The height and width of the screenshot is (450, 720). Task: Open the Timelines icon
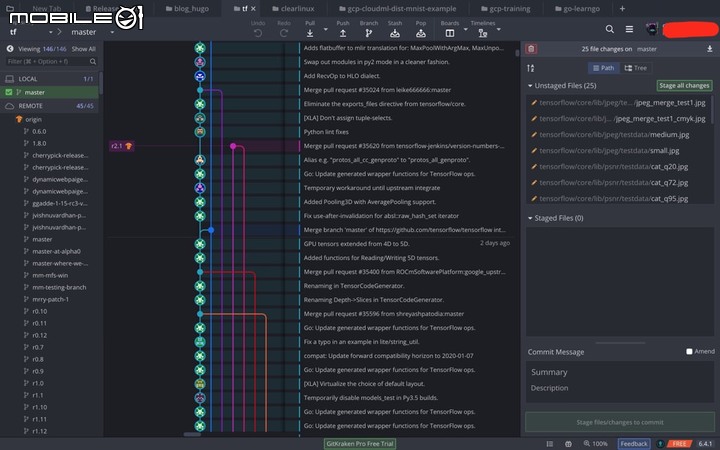pyautogui.click(x=483, y=33)
